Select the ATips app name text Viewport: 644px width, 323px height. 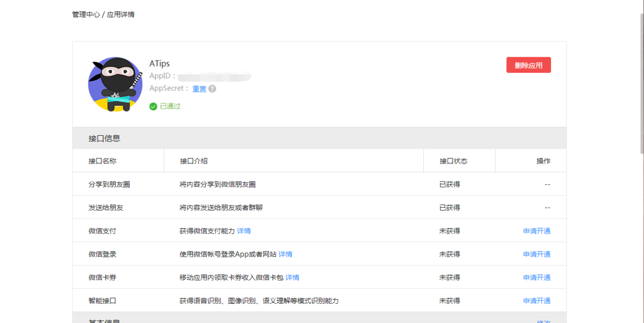(x=159, y=63)
